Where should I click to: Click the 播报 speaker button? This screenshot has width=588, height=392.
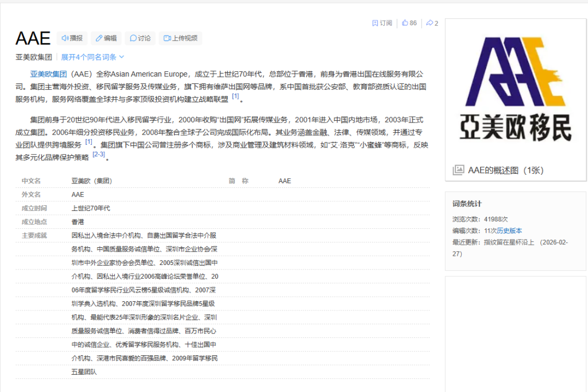tap(72, 39)
